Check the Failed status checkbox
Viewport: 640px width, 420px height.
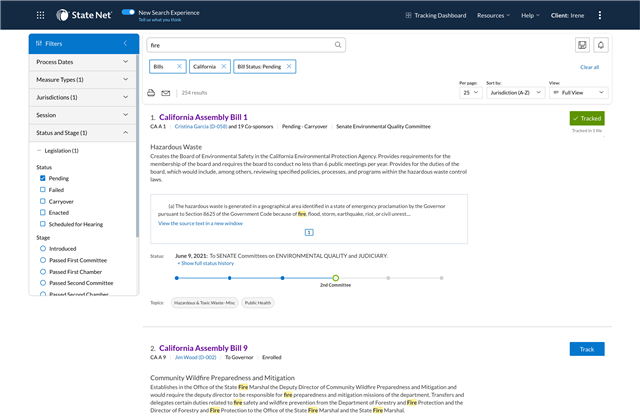42,189
